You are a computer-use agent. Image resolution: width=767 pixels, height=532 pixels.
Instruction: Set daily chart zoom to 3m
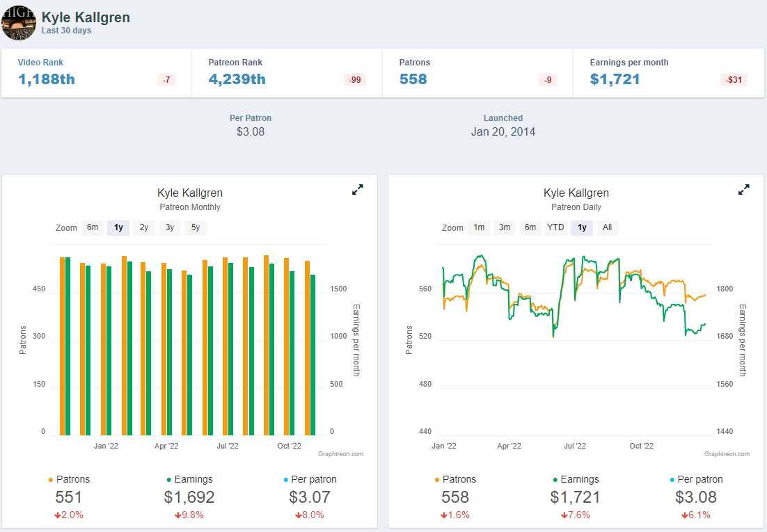click(x=505, y=227)
